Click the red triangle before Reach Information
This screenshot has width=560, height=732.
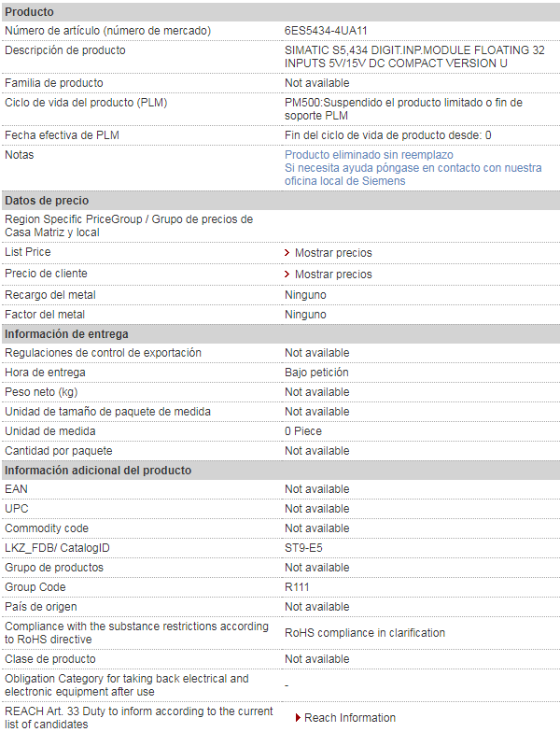[x=298, y=717]
